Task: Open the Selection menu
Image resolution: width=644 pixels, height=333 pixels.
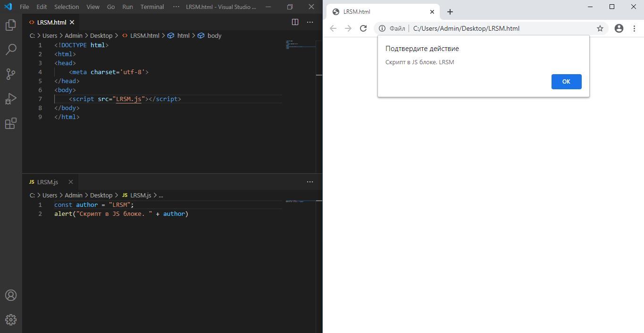Action: pyautogui.click(x=67, y=7)
